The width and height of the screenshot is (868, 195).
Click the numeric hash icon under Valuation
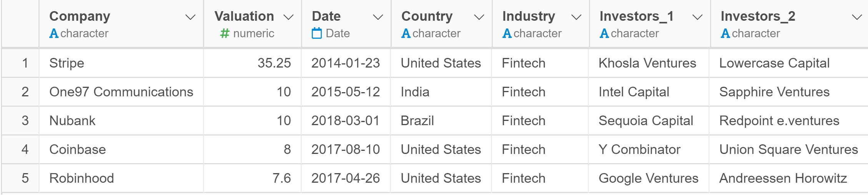click(x=224, y=34)
